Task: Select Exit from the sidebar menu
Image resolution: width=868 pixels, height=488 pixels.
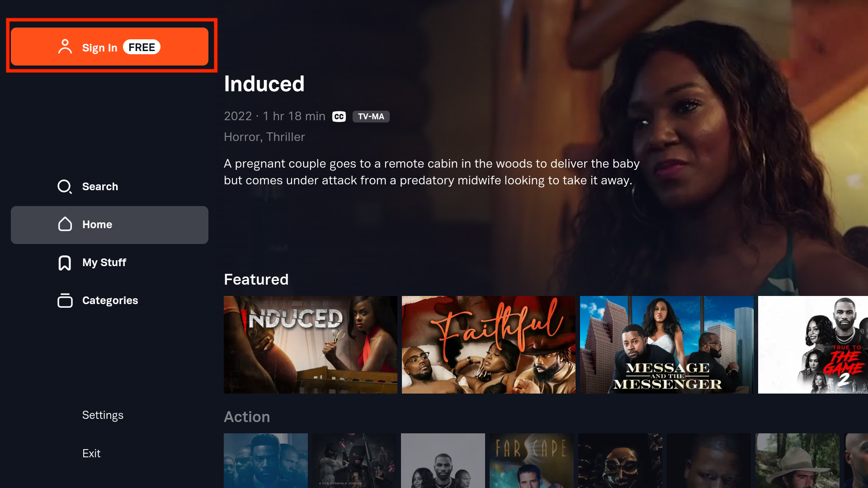Action: click(92, 453)
